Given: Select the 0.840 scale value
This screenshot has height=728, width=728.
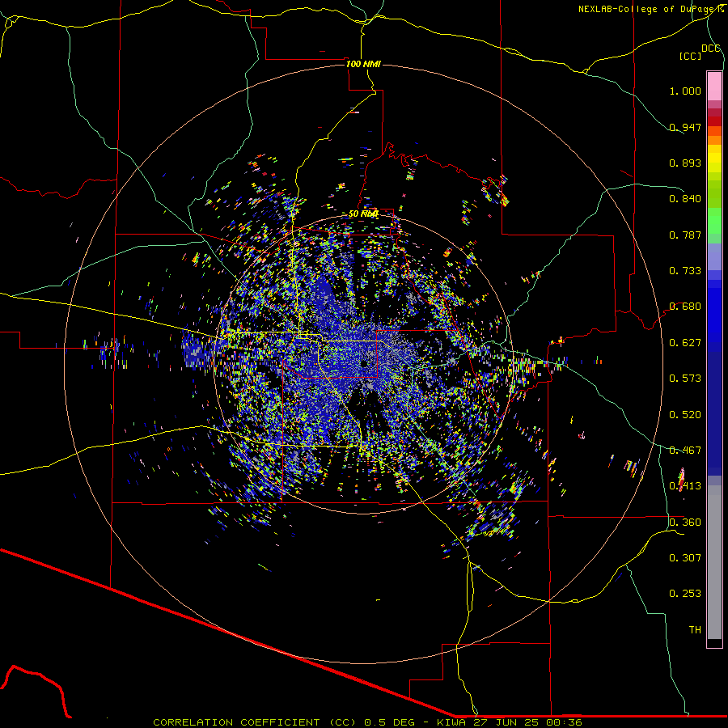Looking at the screenshot, I should pos(685,199).
